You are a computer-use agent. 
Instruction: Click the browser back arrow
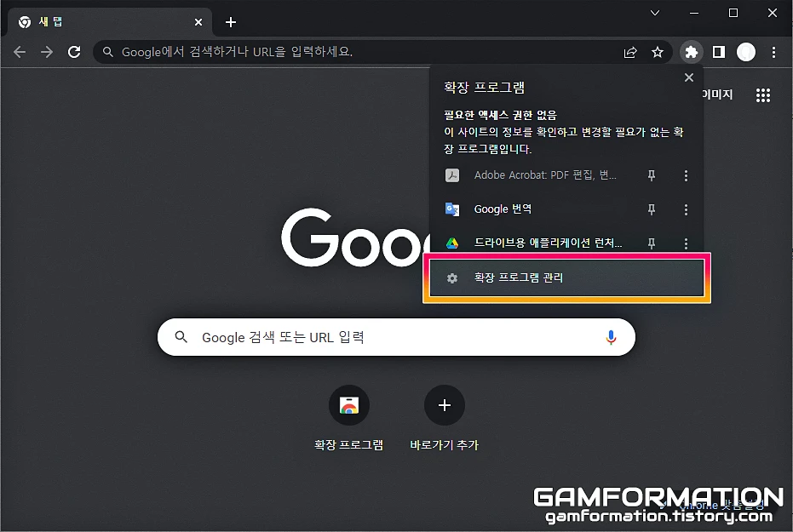point(20,52)
